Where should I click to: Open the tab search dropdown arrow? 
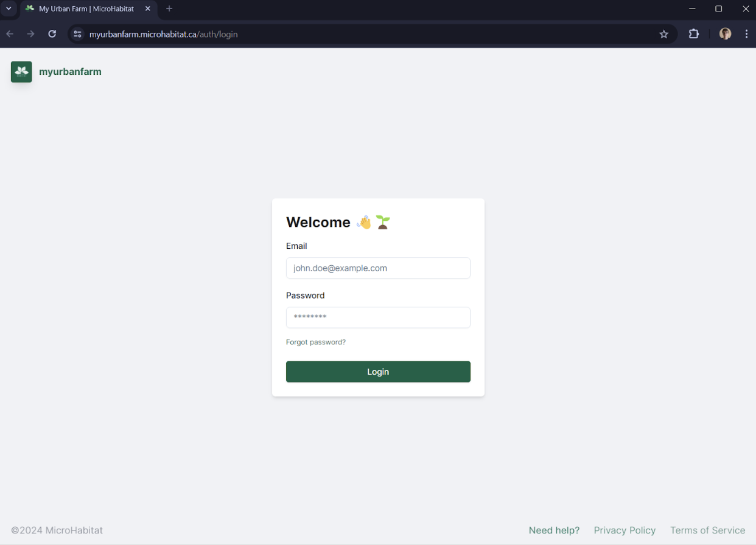pos(9,9)
